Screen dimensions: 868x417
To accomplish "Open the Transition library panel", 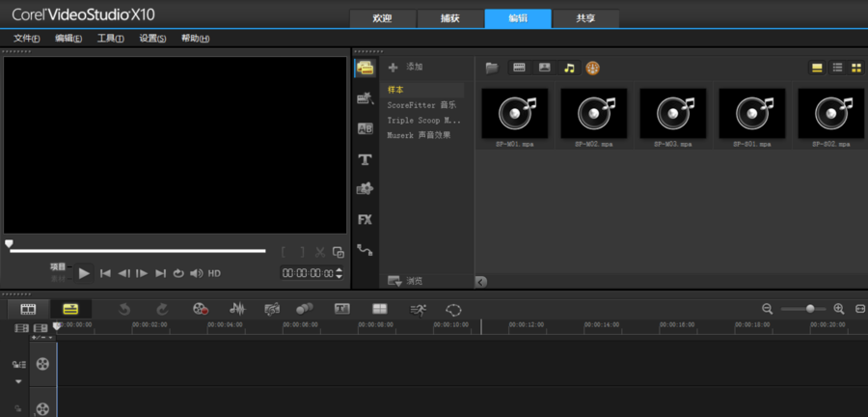I will (x=365, y=128).
